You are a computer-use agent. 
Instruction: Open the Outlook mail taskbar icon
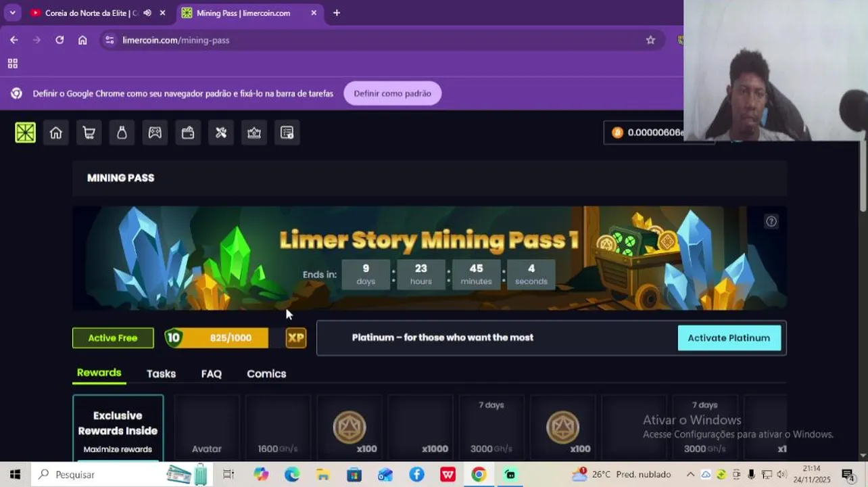385,474
